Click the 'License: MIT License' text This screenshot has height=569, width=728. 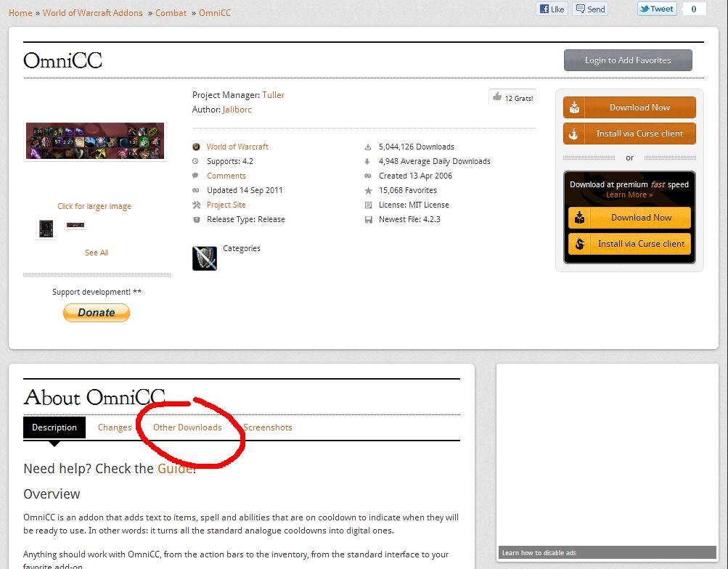414,205
